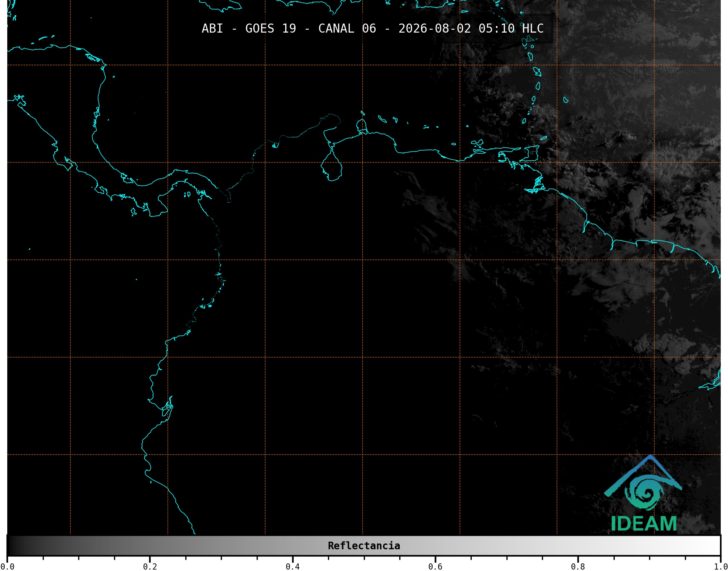Click the 0.6 tick label on the colorbar

[x=435, y=566]
